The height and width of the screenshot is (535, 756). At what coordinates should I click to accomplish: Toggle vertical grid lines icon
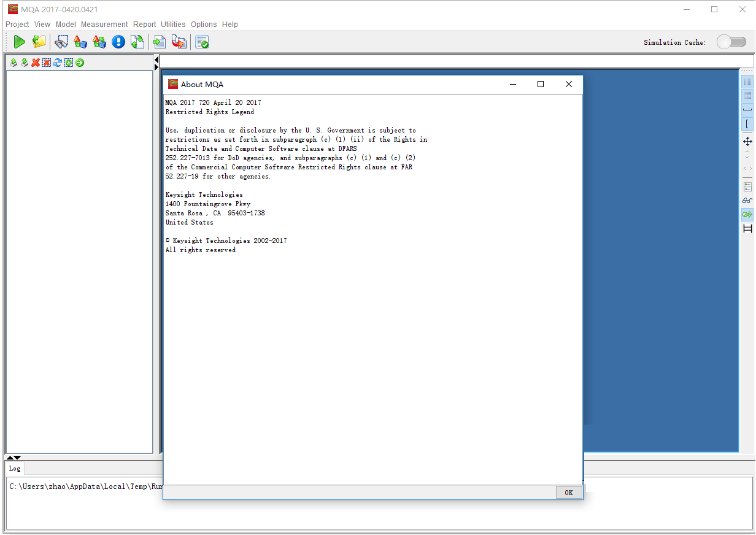coord(747,82)
